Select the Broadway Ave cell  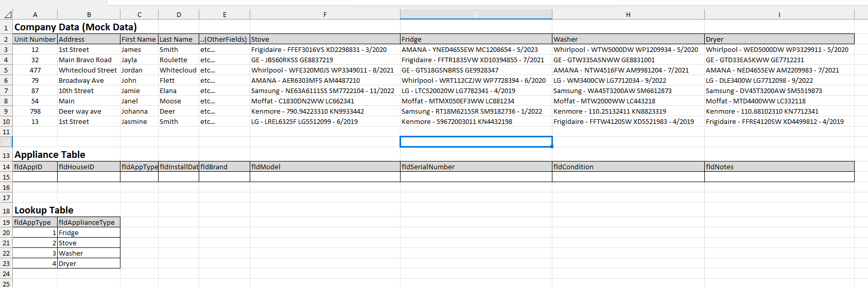89,80
